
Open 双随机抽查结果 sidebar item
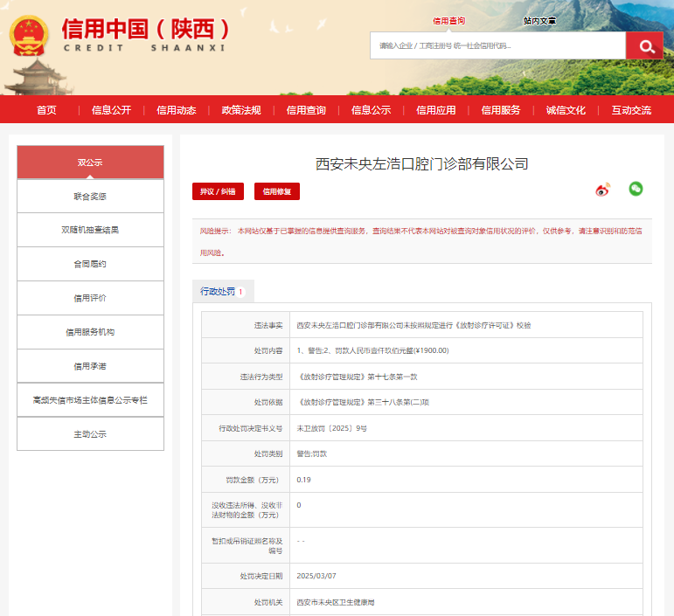click(90, 230)
